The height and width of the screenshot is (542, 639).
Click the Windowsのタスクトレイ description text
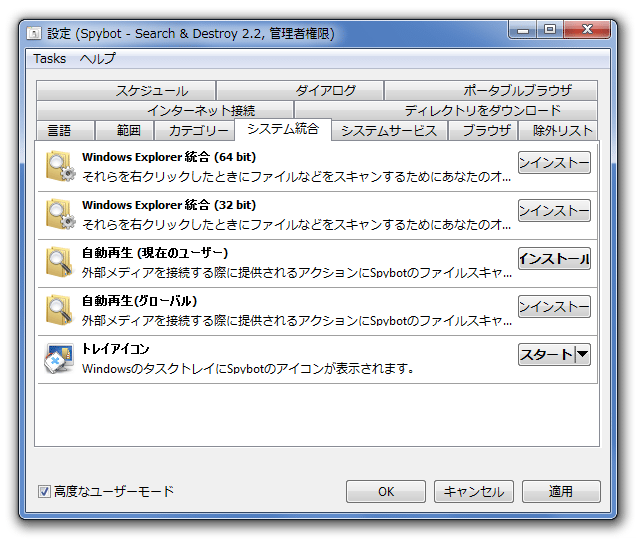[x=248, y=368]
